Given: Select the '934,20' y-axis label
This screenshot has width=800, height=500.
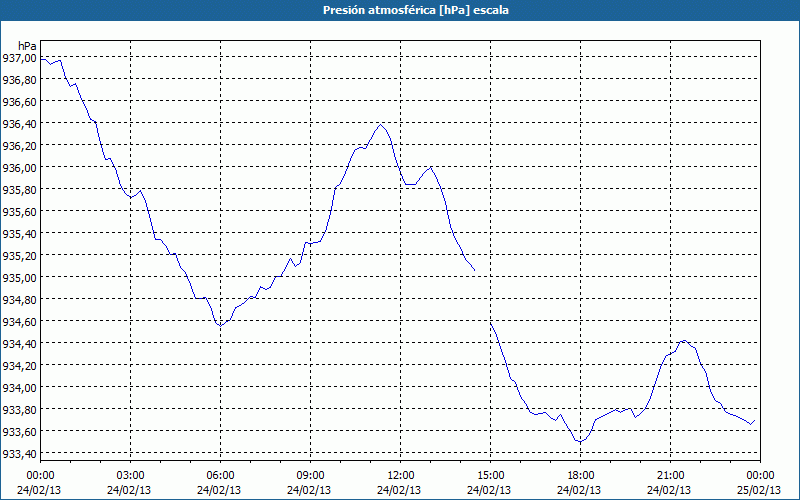Looking at the screenshot, I should pyautogui.click(x=20, y=365).
